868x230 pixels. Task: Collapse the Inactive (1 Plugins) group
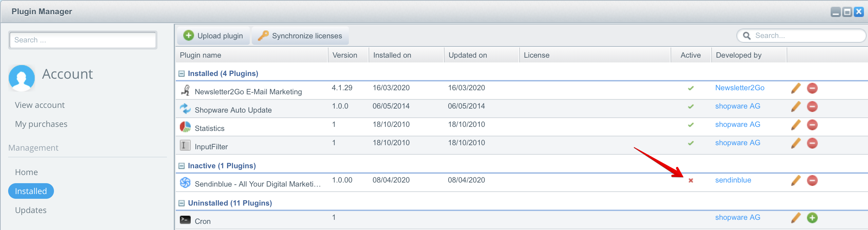pyautogui.click(x=182, y=166)
